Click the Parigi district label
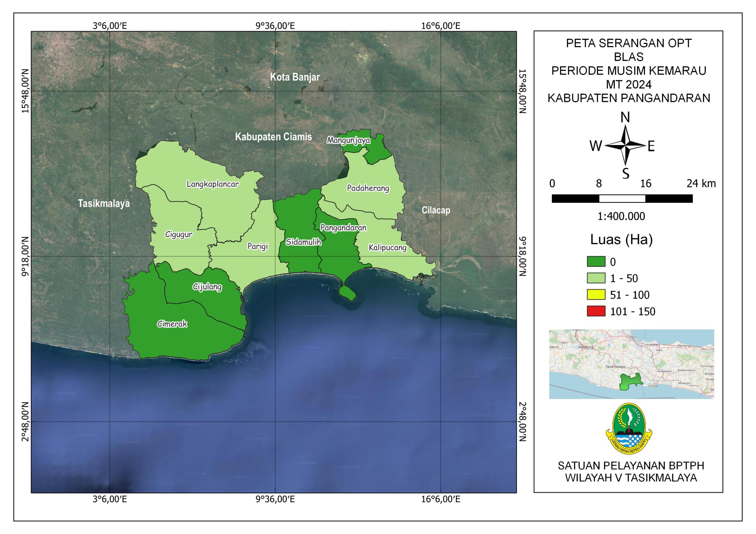This screenshot has height=534, width=756. 258,246
